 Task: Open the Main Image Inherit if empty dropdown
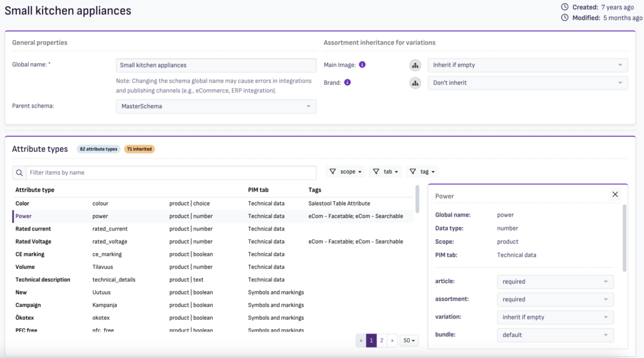pyautogui.click(x=528, y=65)
